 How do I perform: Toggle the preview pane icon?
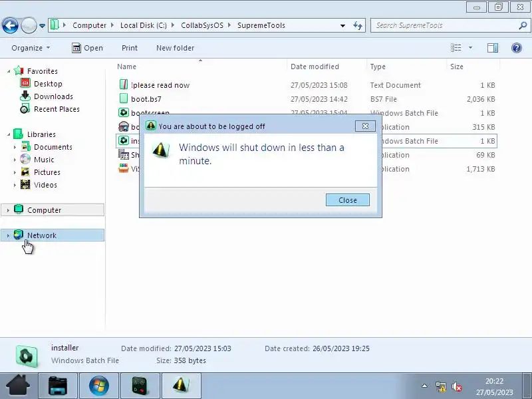pyautogui.click(x=493, y=48)
